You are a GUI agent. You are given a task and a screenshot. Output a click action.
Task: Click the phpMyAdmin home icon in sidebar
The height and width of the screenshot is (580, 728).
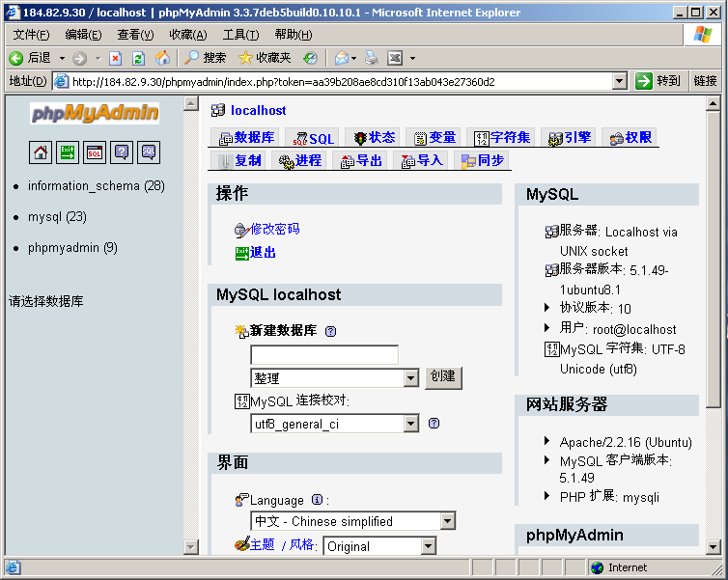click(41, 152)
